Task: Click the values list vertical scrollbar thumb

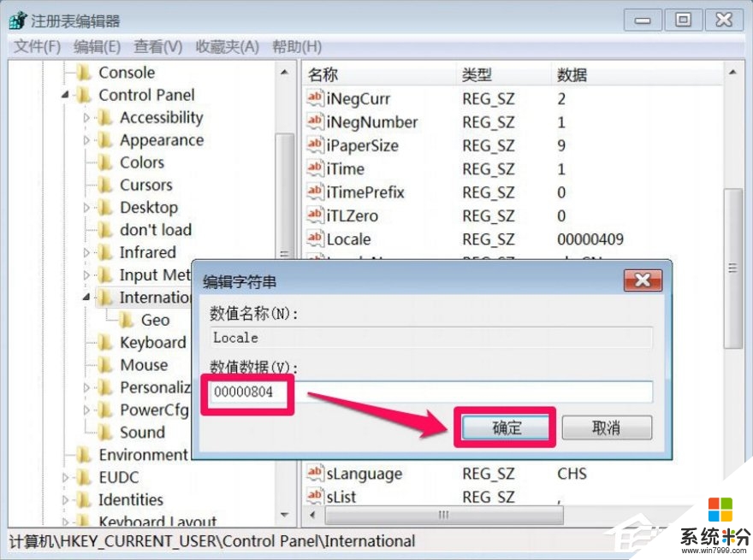Action: pyautogui.click(x=732, y=268)
